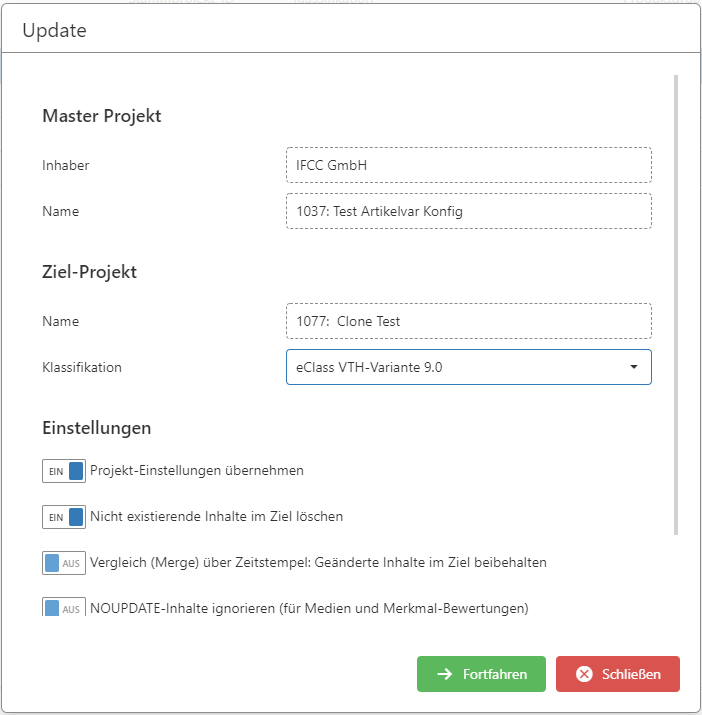Toggle Projekt-Einstellungen übernehmen switch
The image size is (702, 715).
click(x=64, y=471)
